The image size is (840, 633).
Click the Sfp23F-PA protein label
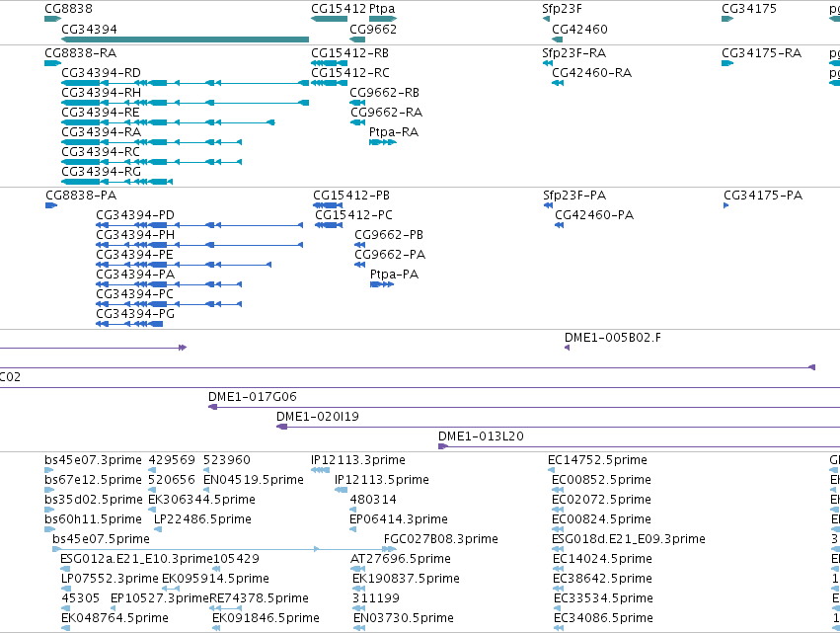(574, 196)
